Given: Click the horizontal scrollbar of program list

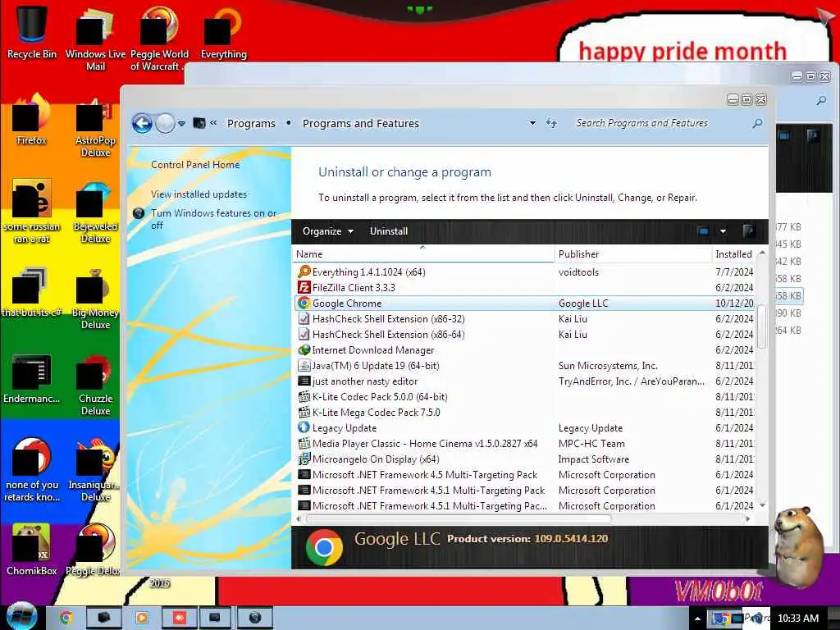Looking at the screenshot, I should (459, 518).
